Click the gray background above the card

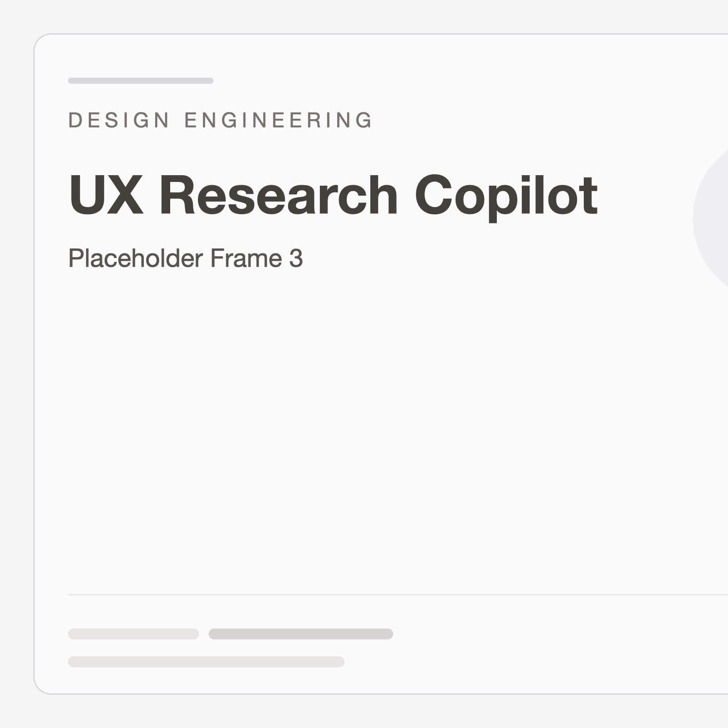coord(364,16)
